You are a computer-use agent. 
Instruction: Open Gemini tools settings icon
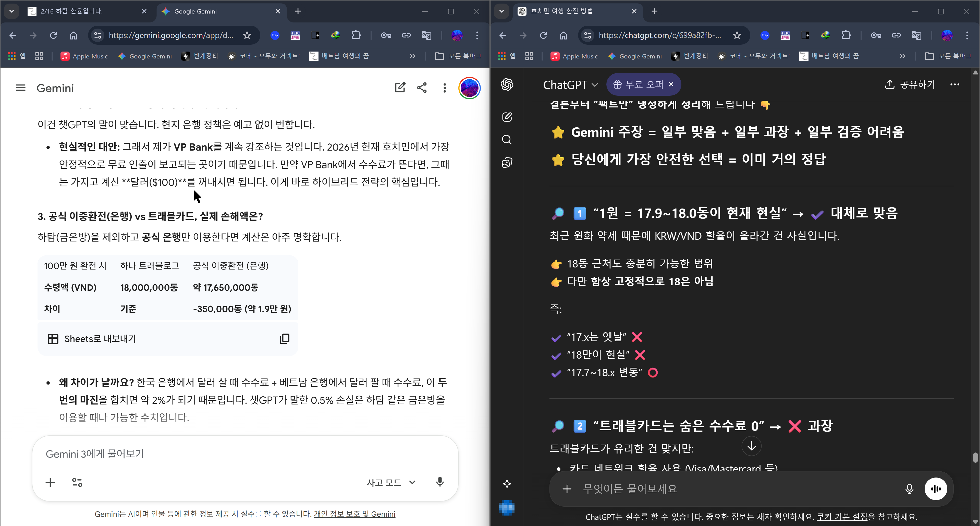pyautogui.click(x=77, y=482)
